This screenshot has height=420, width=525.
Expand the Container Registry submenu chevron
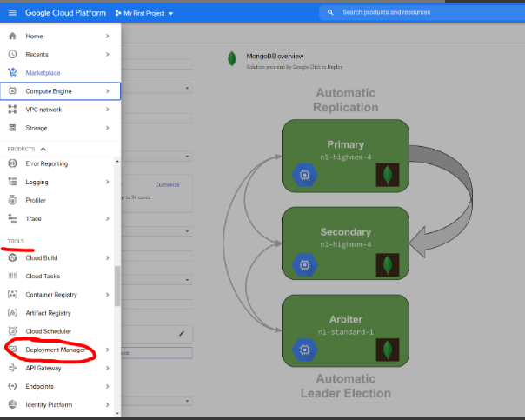(x=107, y=294)
